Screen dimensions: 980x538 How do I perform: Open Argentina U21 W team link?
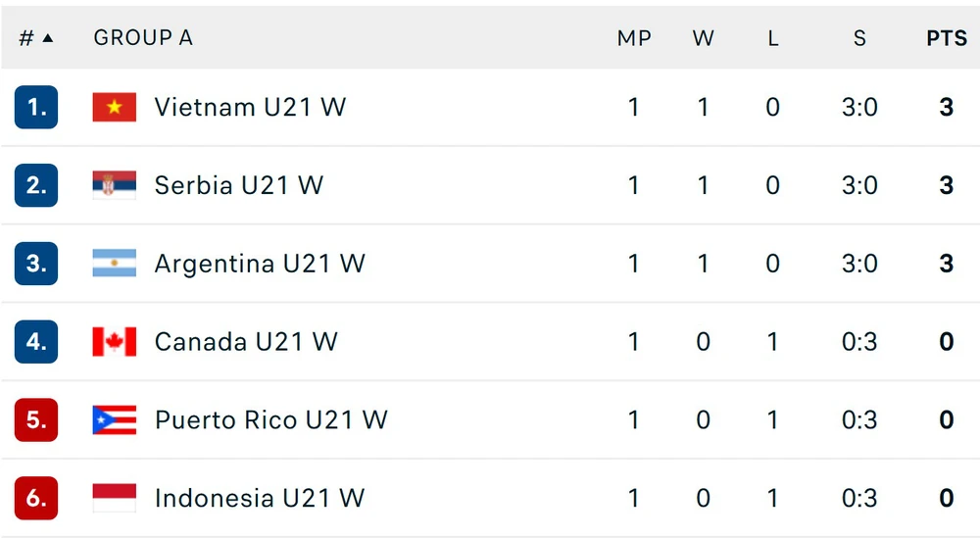[x=260, y=263]
